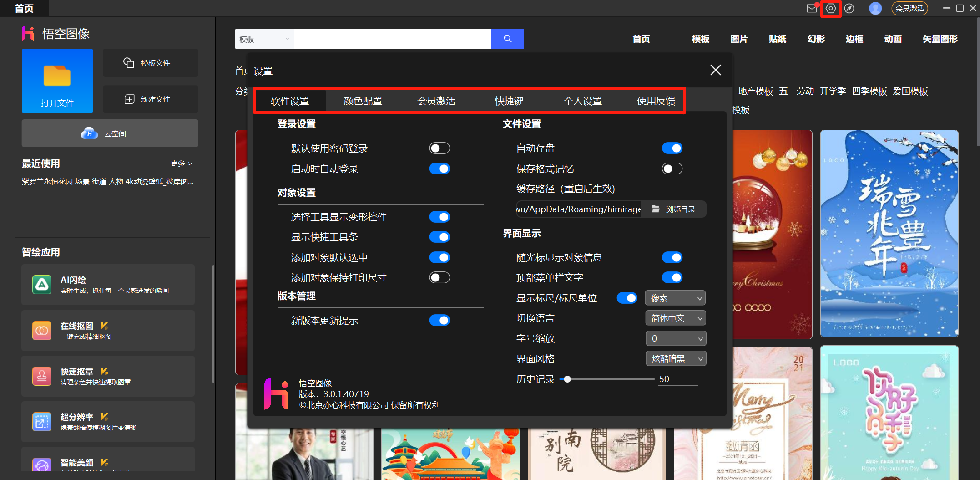
Task: Toggle 启动时自动登录 switch
Action: pyautogui.click(x=439, y=169)
